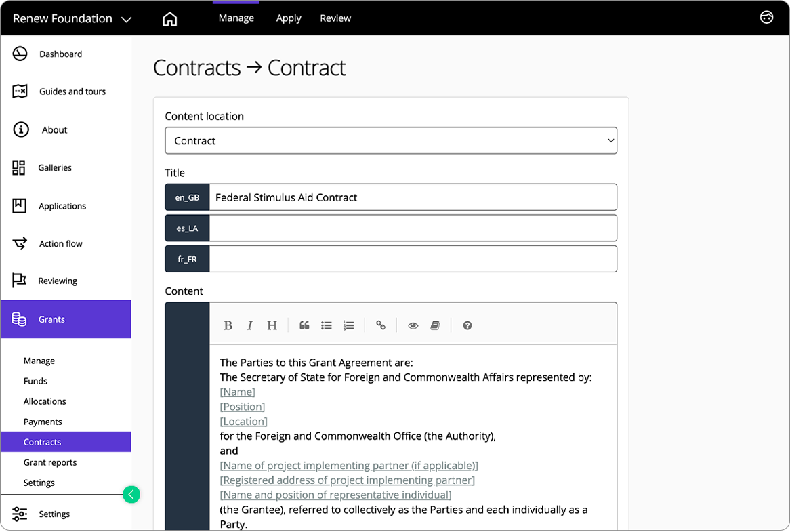
Task: Open the user profile menu icon
Action: click(766, 18)
